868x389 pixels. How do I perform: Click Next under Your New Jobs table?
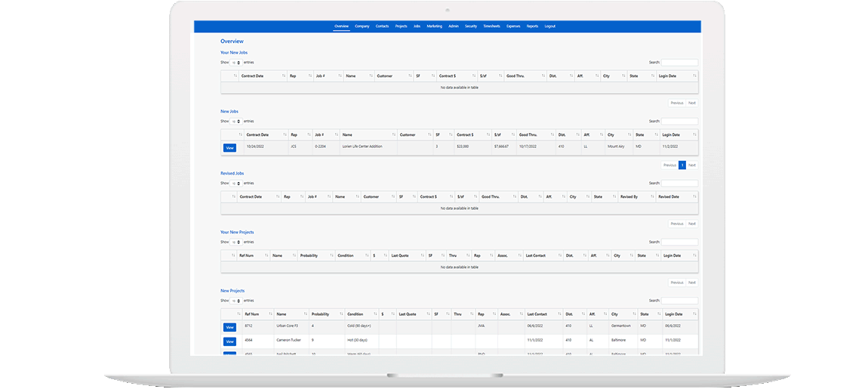pyautogui.click(x=692, y=103)
